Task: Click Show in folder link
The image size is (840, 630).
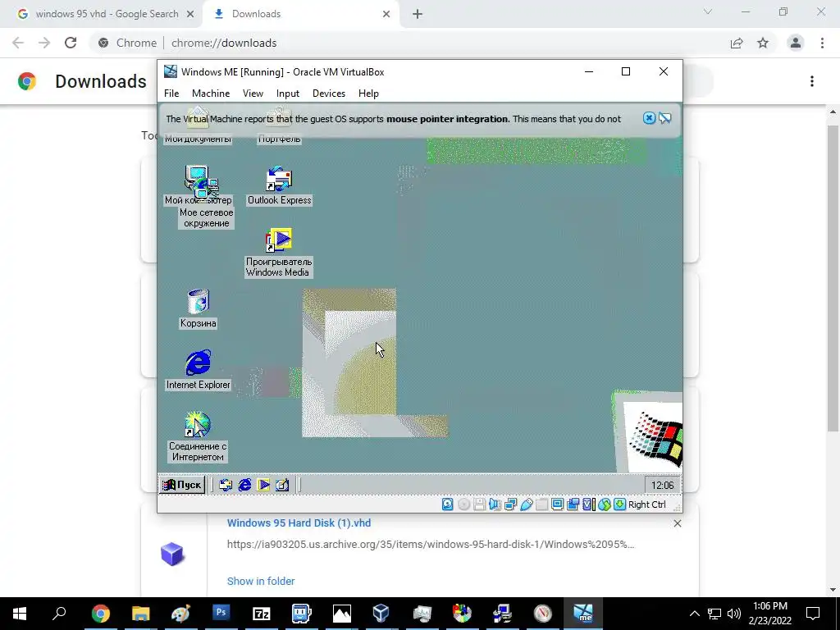Action: click(x=261, y=582)
